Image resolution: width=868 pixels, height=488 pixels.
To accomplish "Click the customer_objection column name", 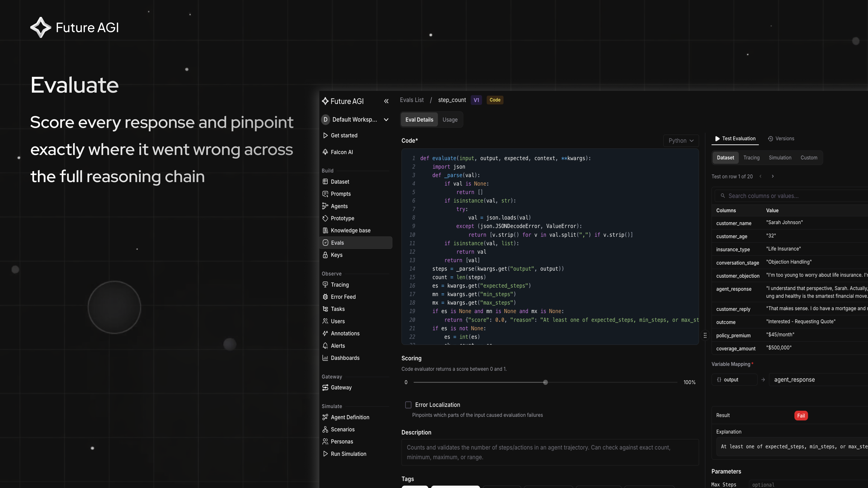I will point(738,276).
